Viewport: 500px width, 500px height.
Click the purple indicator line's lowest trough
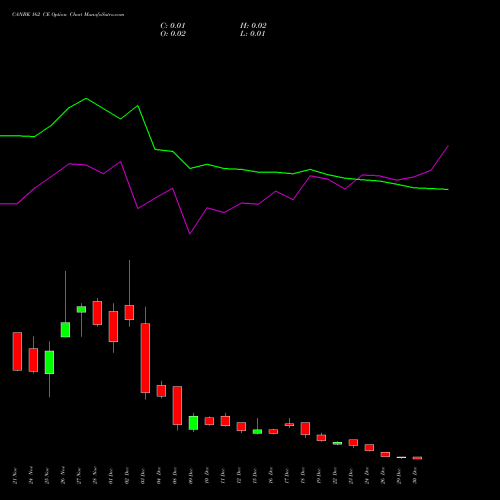coord(190,234)
